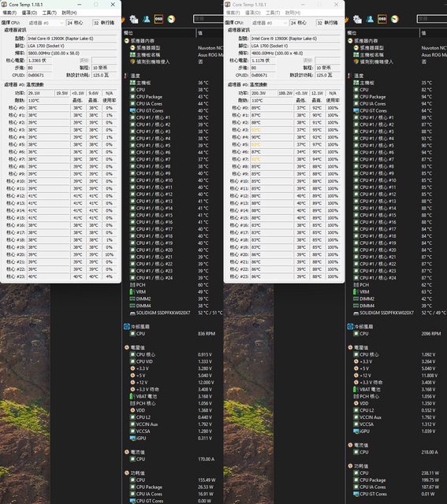Click the blue user icon above the 2096 RPM sensor list
The height and width of the screenshot is (504, 447).
(370, 19)
